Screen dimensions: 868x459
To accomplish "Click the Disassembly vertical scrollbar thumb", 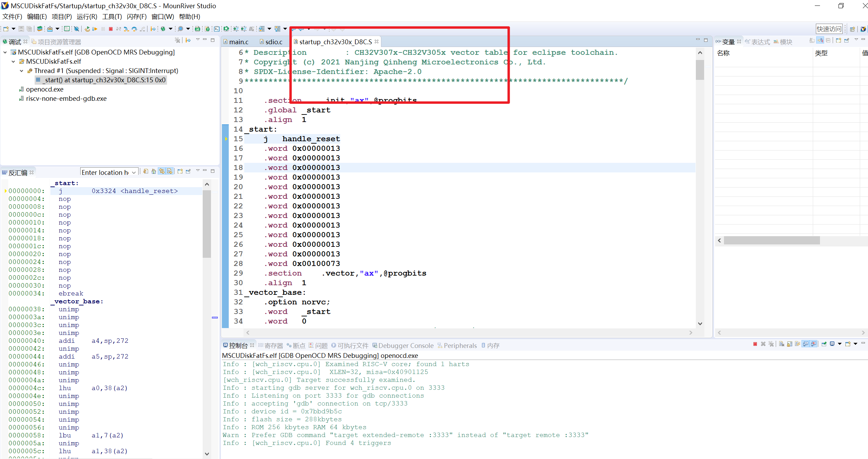I will click(206, 224).
